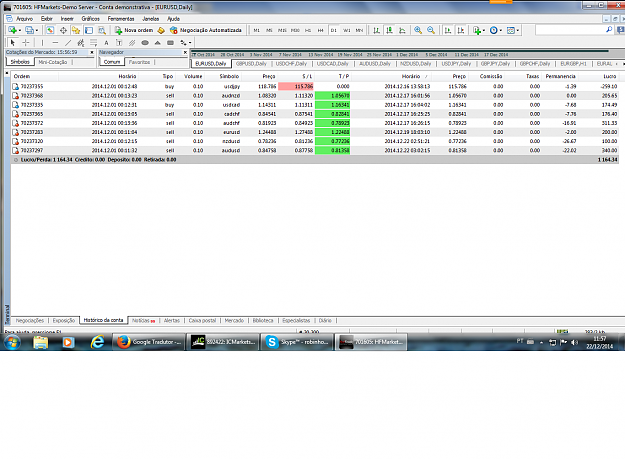Select the Ellipse shape tool
The image size is (625, 459).
pyautogui.click(x=145, y=43)
